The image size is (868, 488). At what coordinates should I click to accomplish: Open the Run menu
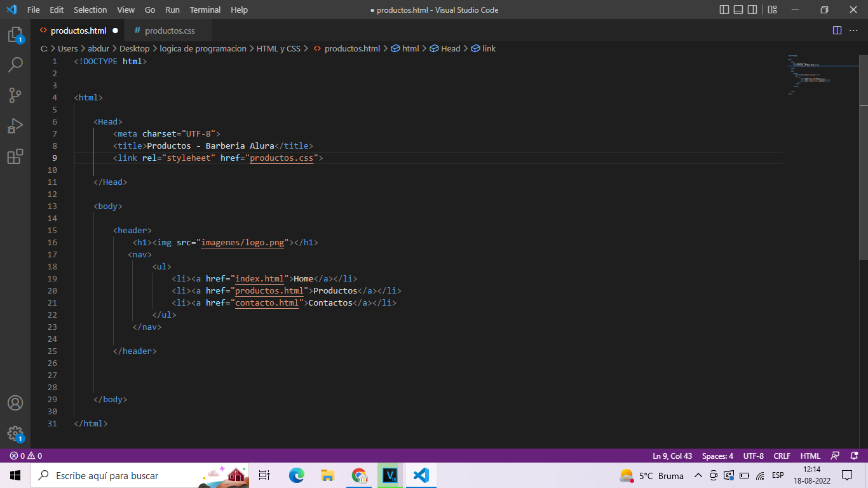[172, 10]
